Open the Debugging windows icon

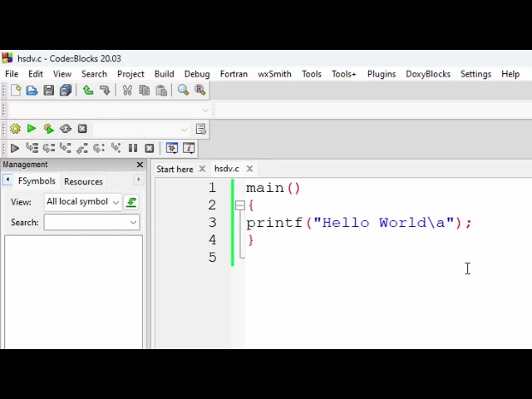tap(172, 148)
